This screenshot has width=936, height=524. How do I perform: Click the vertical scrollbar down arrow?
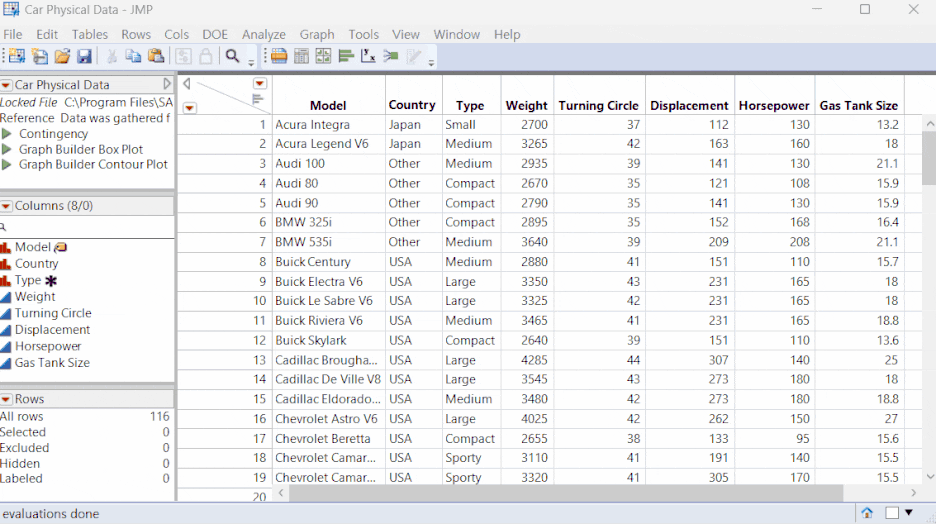[x=930, y=476]
